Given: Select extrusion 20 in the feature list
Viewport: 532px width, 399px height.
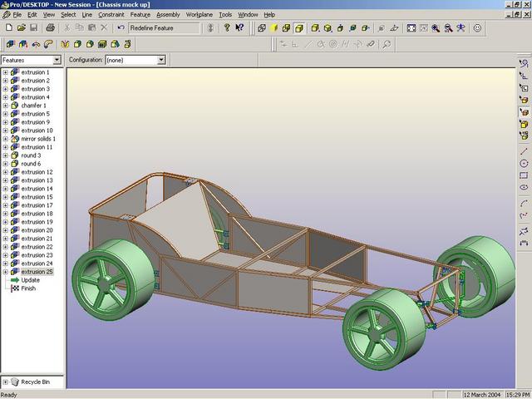Looking at the screenshot, I should (37, 230).
